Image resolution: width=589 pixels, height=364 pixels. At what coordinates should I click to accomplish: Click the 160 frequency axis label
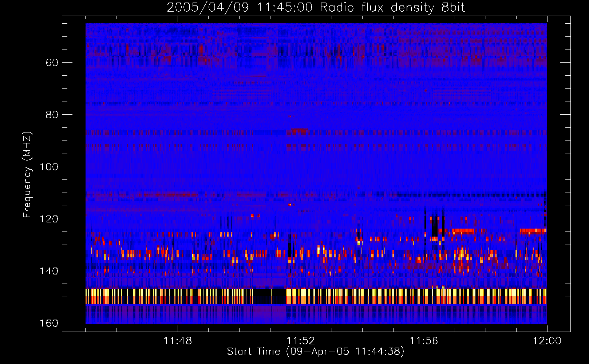coord(49,323)
